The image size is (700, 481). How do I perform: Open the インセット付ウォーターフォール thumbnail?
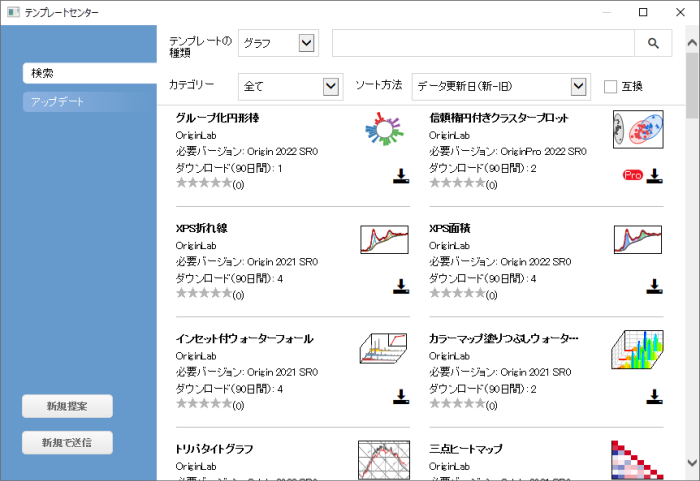click(383, 348)
